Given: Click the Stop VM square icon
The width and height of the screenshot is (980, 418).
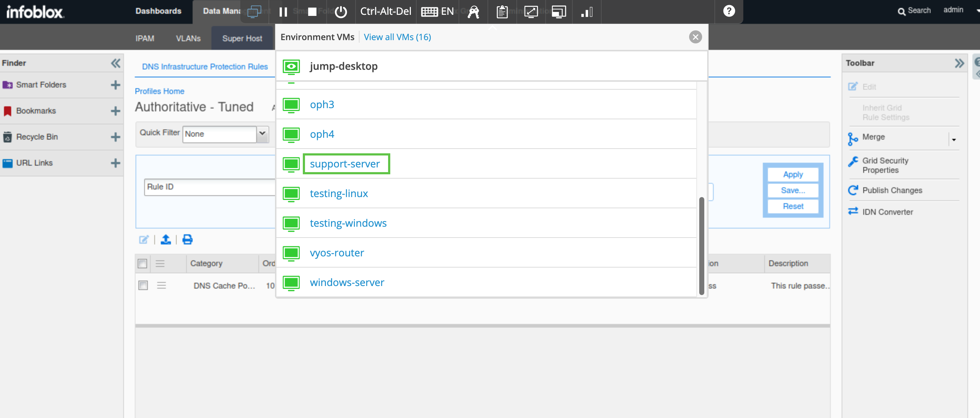Looking at the screenshot, I should point(312,12).
